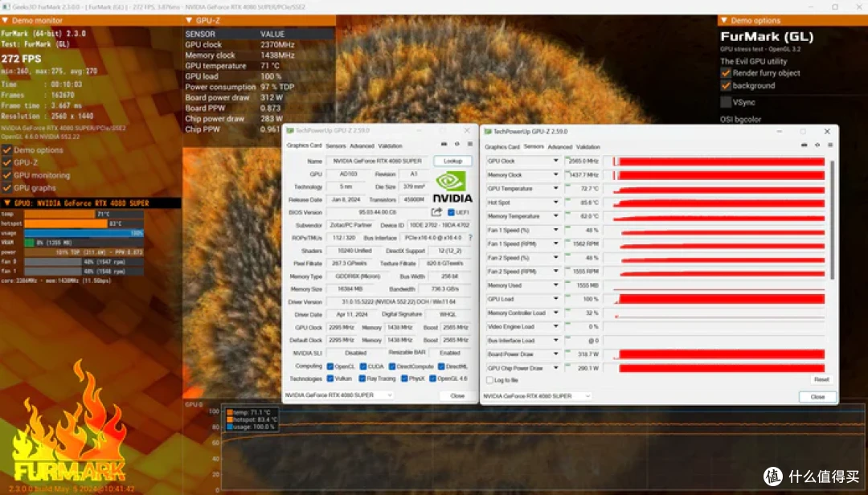This screenshot has width=868, height=495.
Task: Click the Bus Interface question mark icon
Action: tap(470, 238)
